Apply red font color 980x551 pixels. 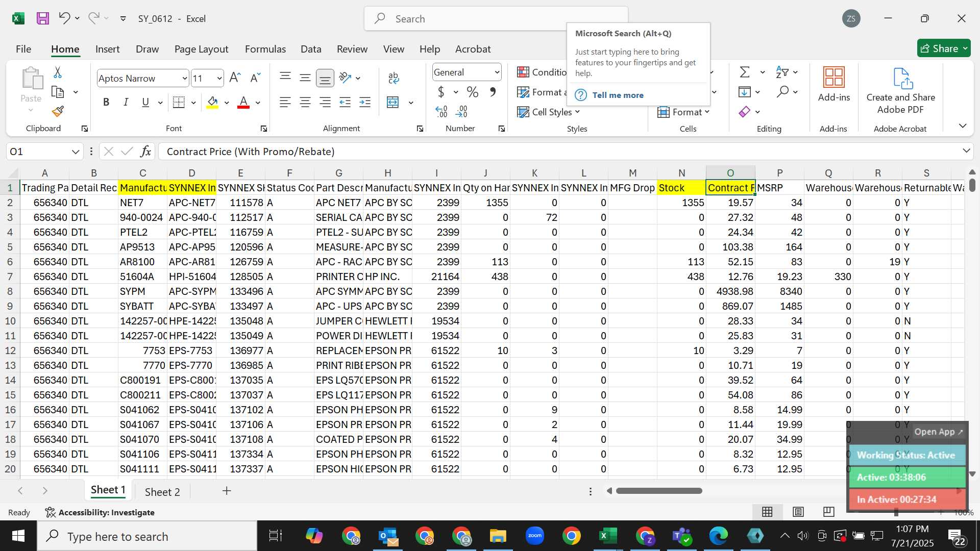click(x=244, y=103)
